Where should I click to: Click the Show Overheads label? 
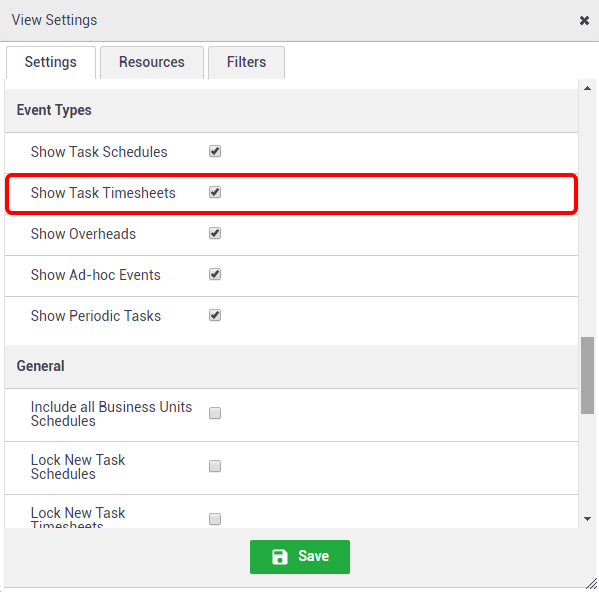pos(83,234)
